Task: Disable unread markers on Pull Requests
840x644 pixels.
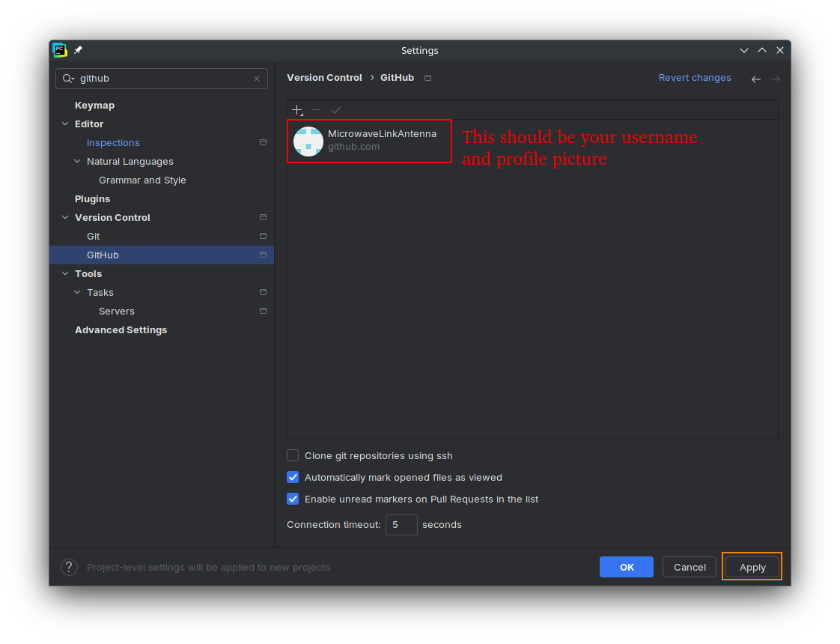Action: [293, 499]
